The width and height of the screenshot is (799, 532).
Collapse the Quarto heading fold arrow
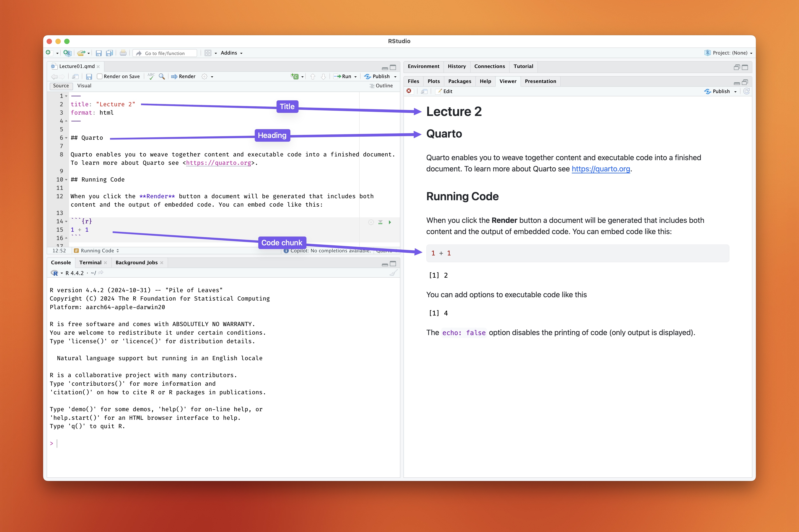click(x=66, y=138)
